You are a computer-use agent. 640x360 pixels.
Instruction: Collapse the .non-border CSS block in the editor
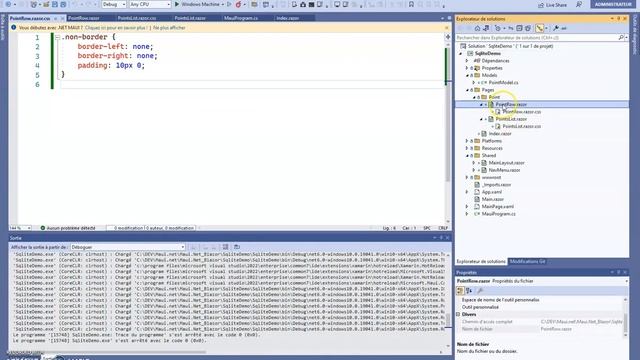[58, 37]
